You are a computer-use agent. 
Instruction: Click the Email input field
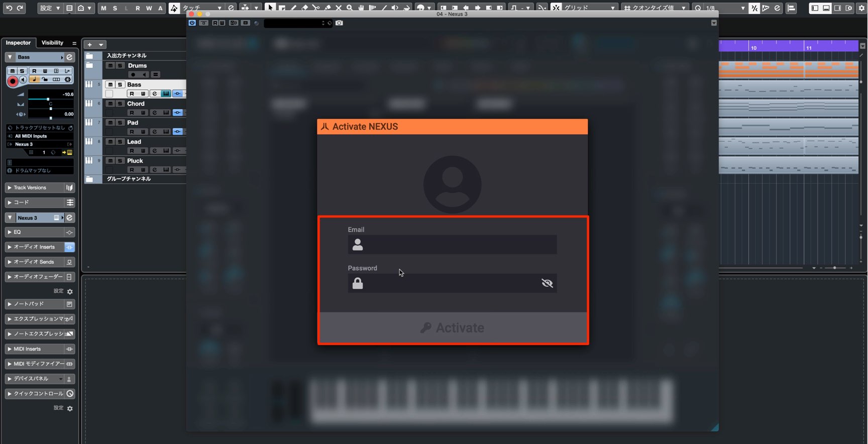(452, 245)
